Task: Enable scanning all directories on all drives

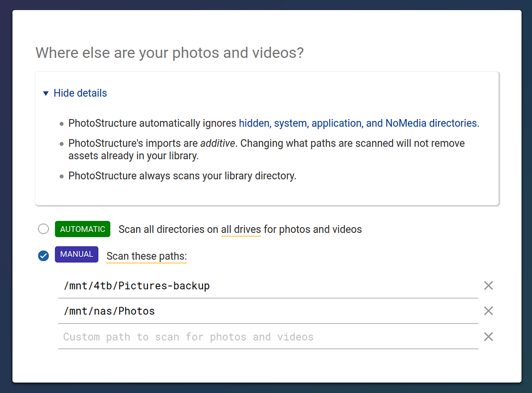Action: point(43,229)
